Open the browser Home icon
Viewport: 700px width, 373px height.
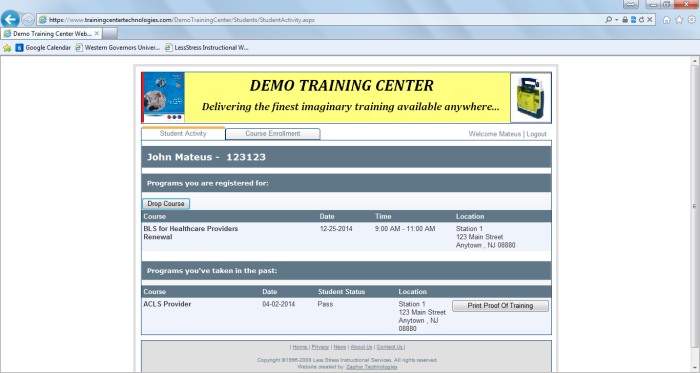coord(667,20)
